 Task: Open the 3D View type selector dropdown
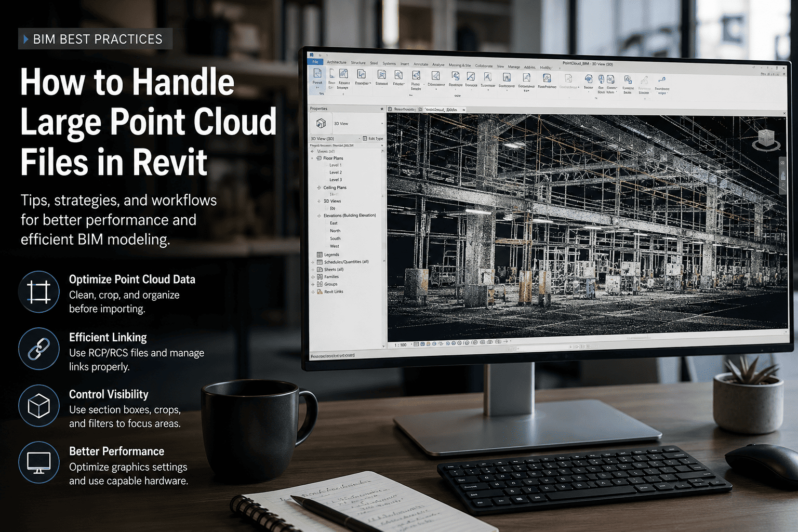pyautogui.click(x=382, y=124)
